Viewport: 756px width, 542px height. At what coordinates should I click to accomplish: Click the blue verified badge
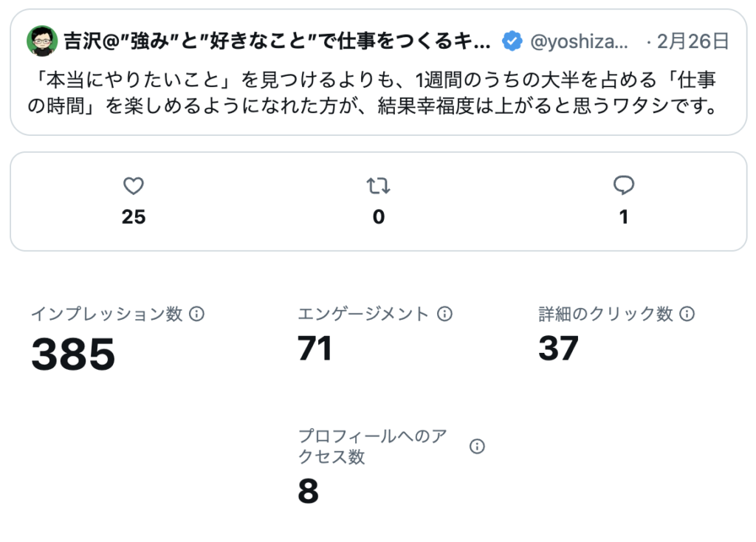[x=512, y=41]
